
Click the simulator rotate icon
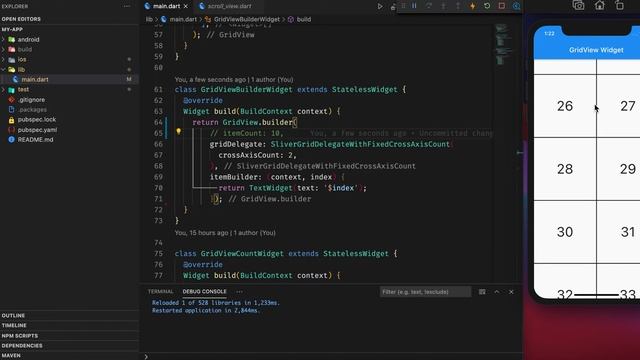point(620,5)
